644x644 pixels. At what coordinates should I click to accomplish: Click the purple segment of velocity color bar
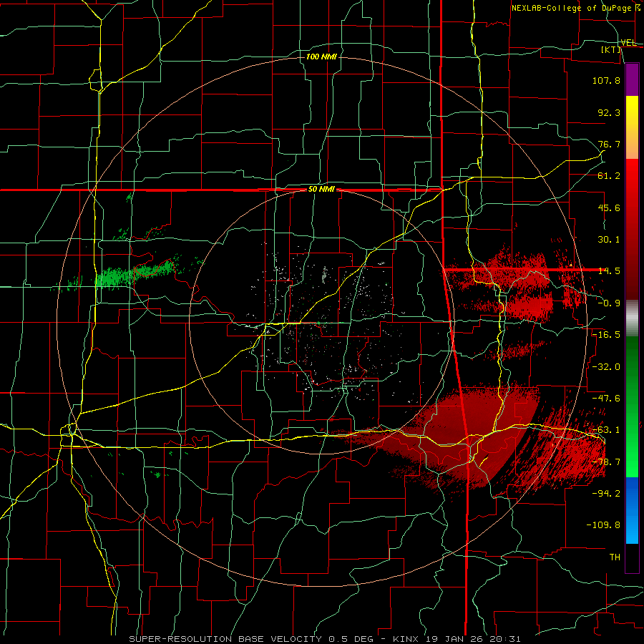632,79
